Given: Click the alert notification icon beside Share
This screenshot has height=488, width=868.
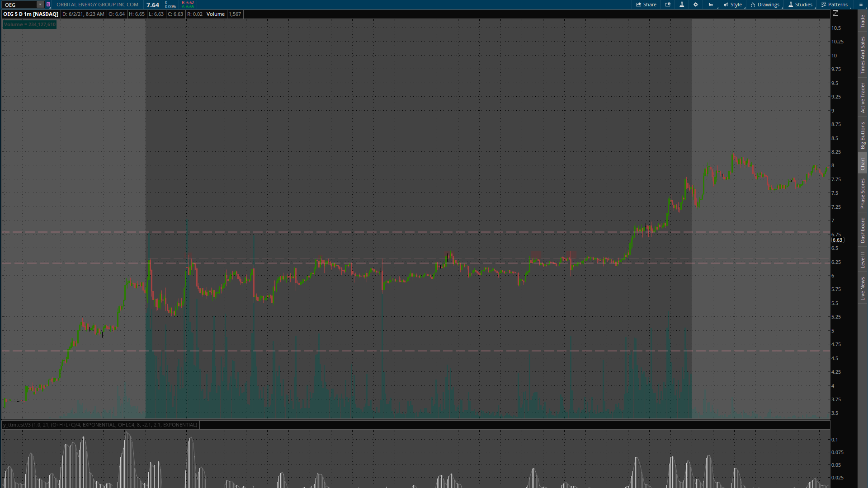Looking at the screenshot, I should click(x=668, y=5).
